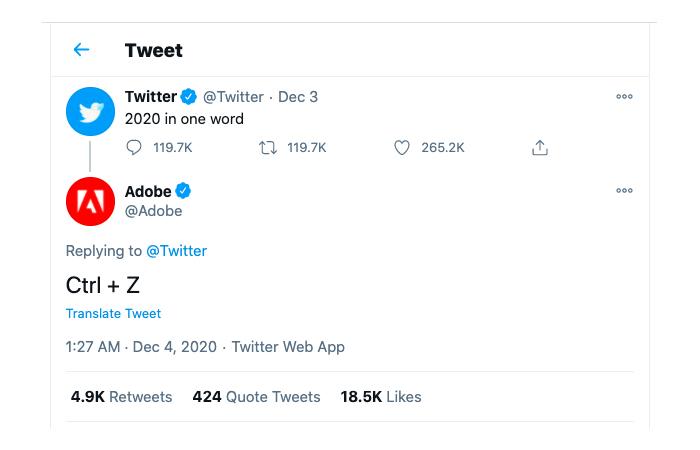Open the Adobe display name profile

(x=148, y=191)
